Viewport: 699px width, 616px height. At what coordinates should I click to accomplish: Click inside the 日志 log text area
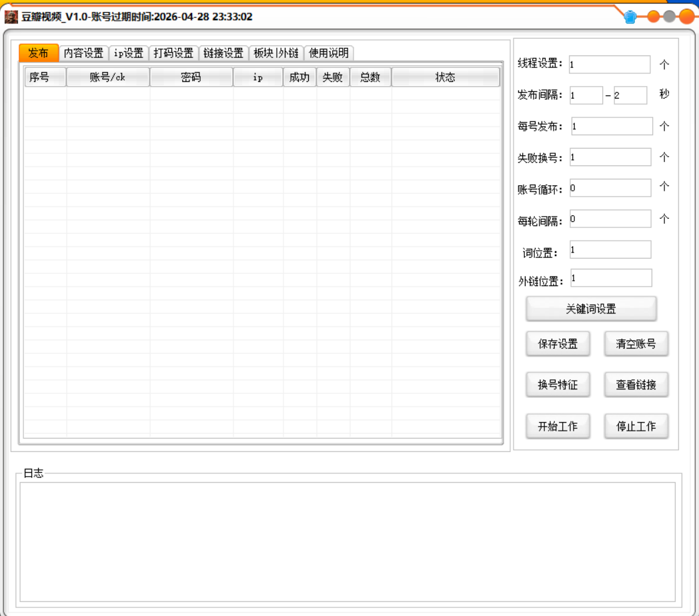coord(347,542)
